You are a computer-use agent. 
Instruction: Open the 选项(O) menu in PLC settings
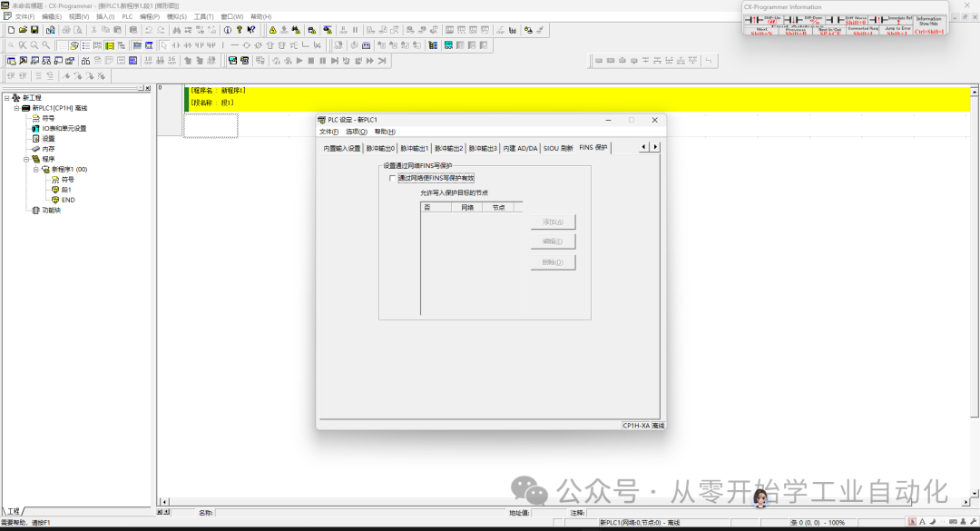(357, 132)
